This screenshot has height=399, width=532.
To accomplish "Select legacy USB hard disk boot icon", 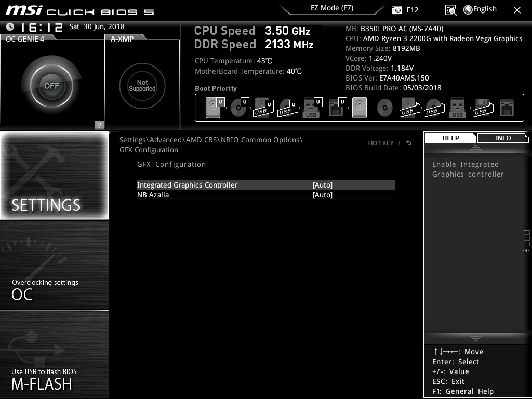I will tap(409, 108).
